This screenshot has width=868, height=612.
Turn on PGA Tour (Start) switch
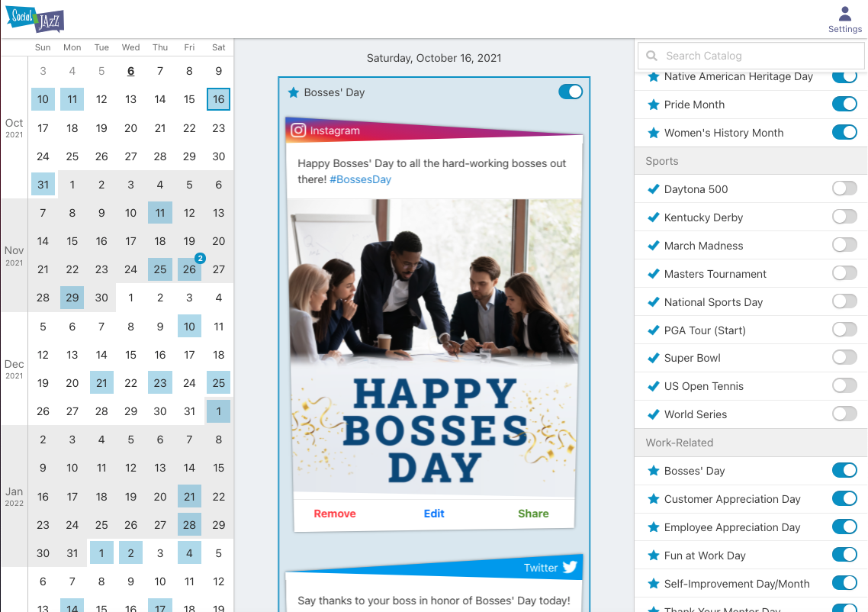click(844, 329)
